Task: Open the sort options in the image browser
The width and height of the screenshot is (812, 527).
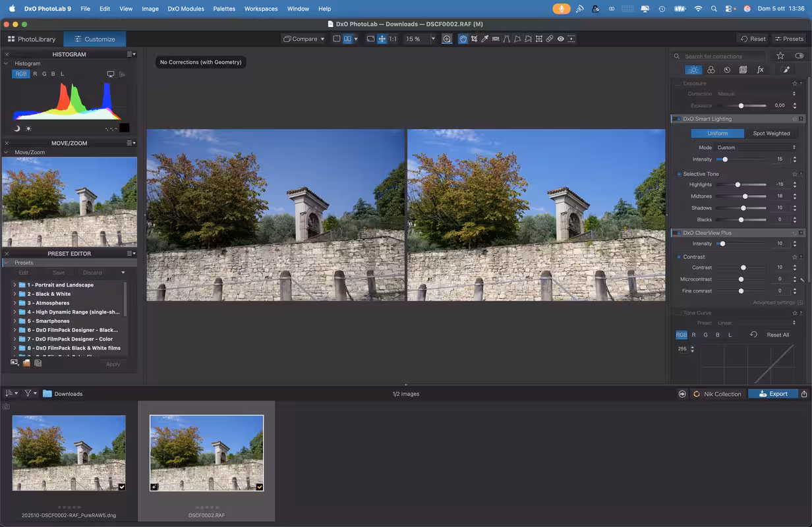Action: tap(11, 393)
